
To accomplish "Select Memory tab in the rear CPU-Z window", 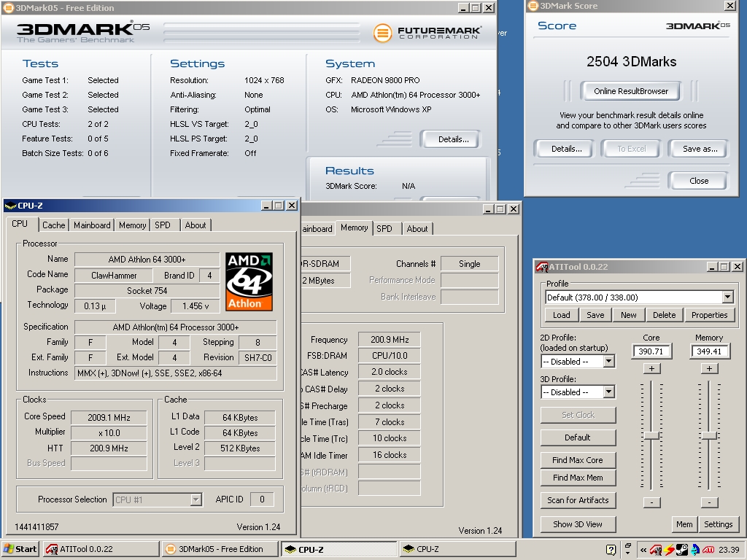I will 355,227.
